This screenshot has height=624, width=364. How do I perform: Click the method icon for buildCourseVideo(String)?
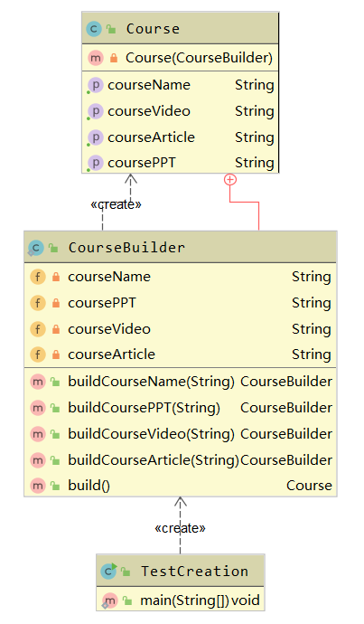pyautogui.click(x=38, y=434)
